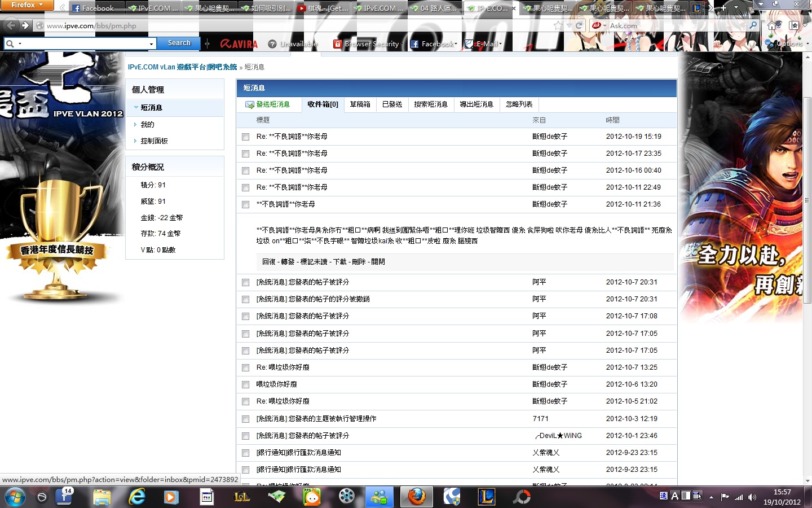Screen dimensions: 812x508
Task: Reload the page with refresh icon
Action: (x=579, y=25)
